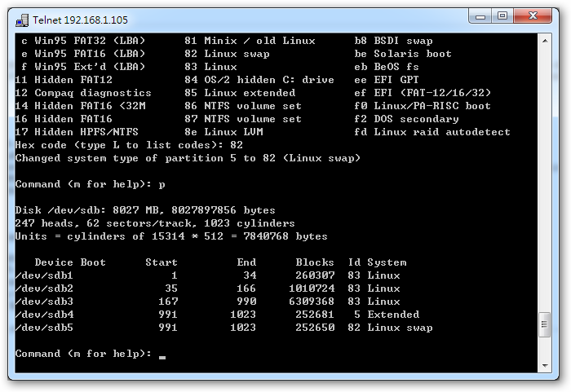Click '12 Compaq diagnostics' entry
This screenshot has width=571, height=392.
83,93
